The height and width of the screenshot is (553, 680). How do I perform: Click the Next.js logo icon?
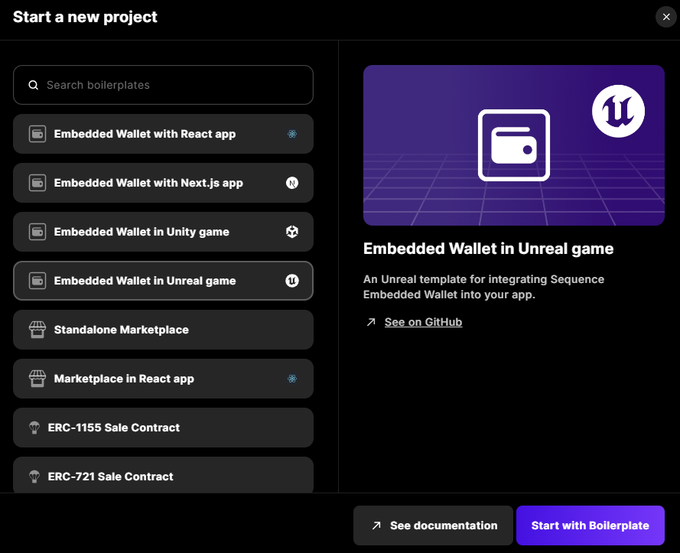tap(292, 183)
